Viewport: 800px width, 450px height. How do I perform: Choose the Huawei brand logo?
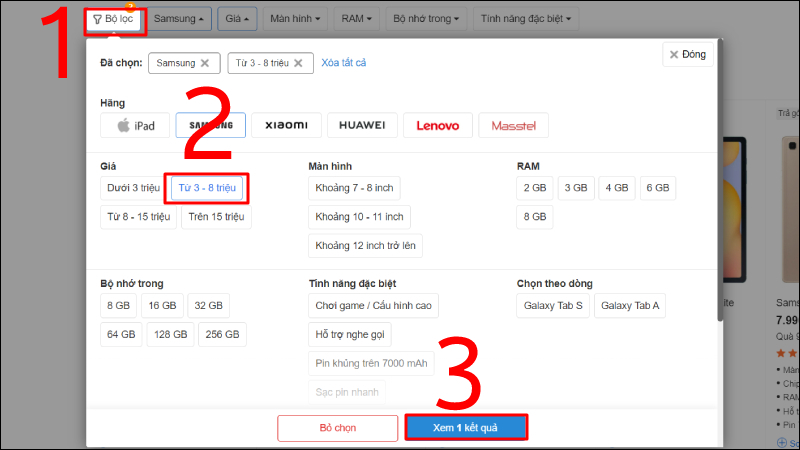click(x=362, y=126)
